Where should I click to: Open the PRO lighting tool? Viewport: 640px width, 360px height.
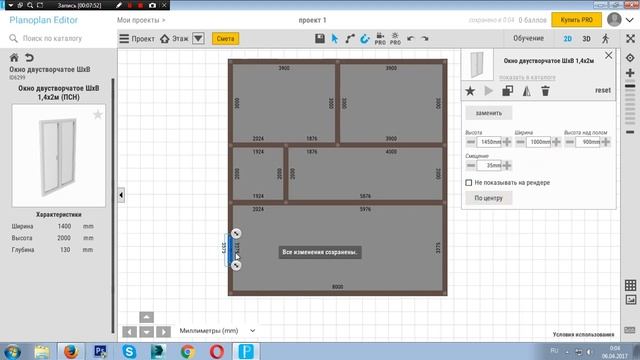coord(395,39)
